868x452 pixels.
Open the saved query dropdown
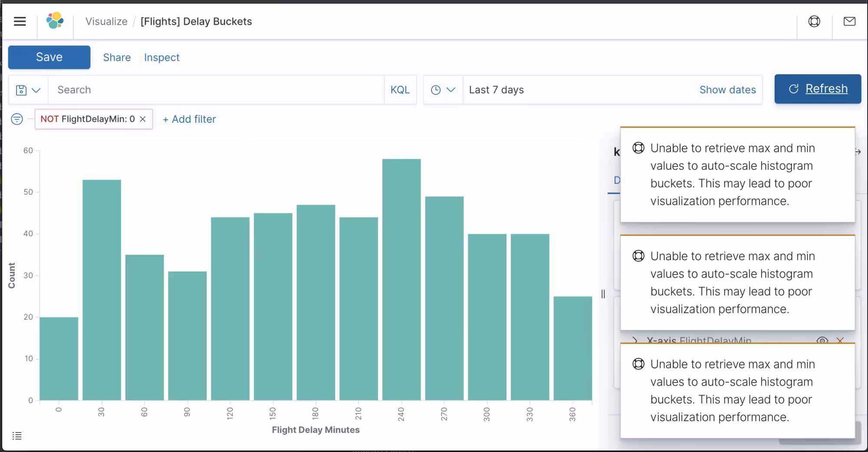pyautogui.click(x=28, y=90)
